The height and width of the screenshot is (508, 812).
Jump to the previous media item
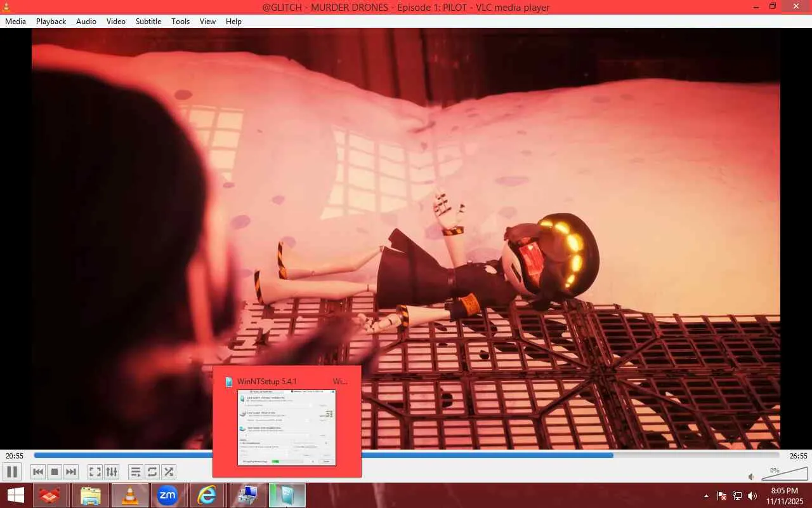38,472
